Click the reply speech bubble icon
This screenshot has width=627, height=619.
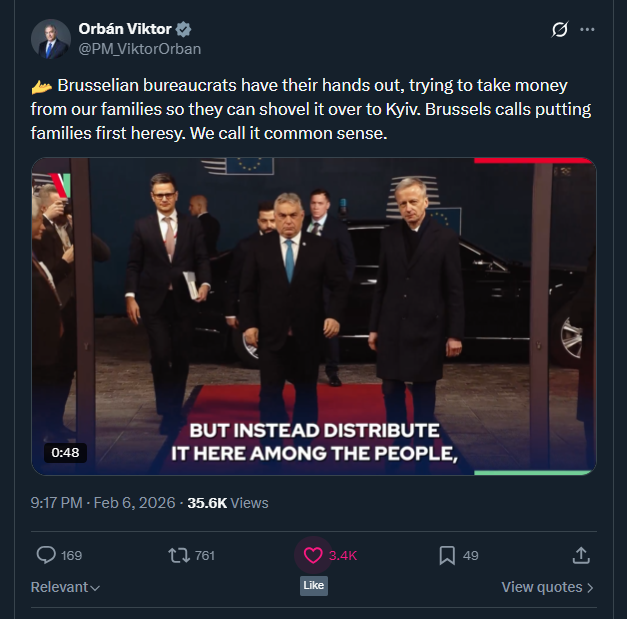coord(46,555)
